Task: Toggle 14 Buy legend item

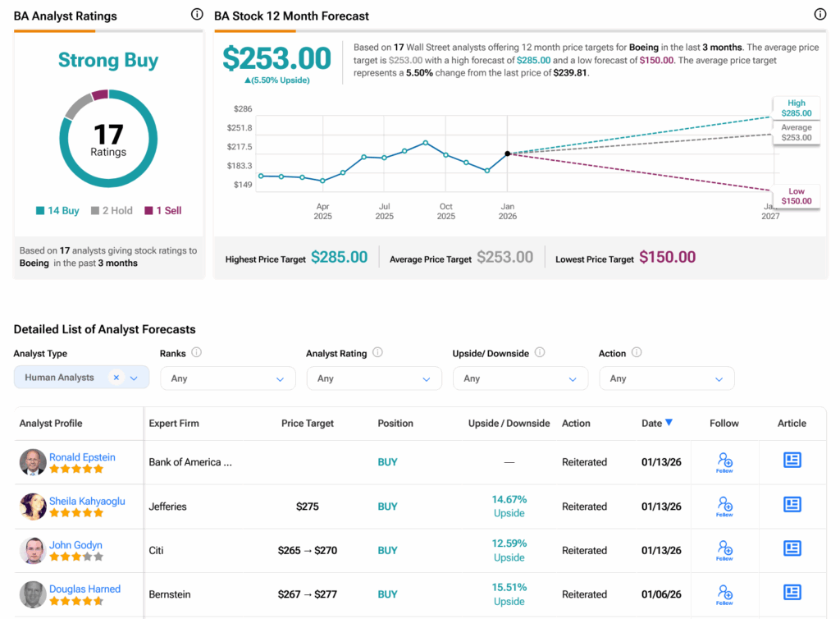Action: tap(57, 211)
